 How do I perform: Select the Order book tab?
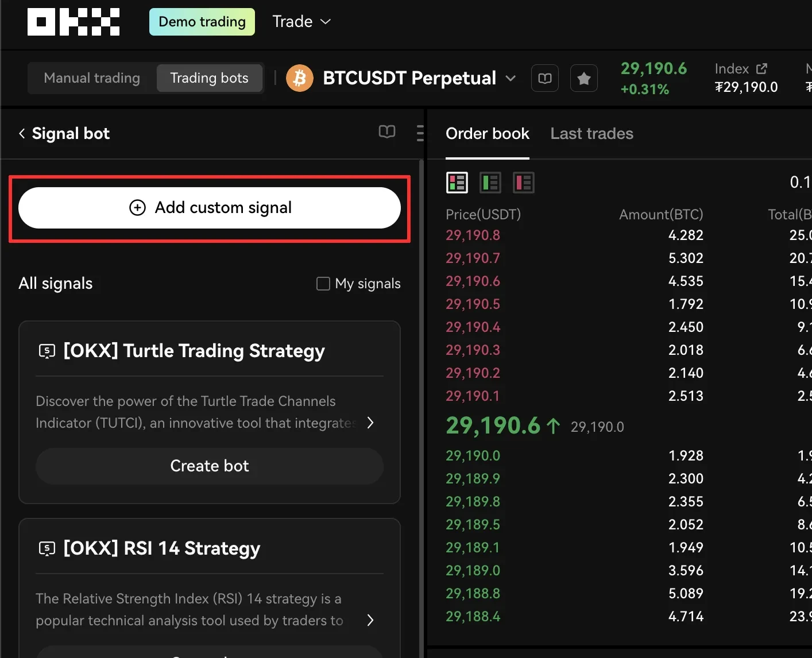coord(488,133)
